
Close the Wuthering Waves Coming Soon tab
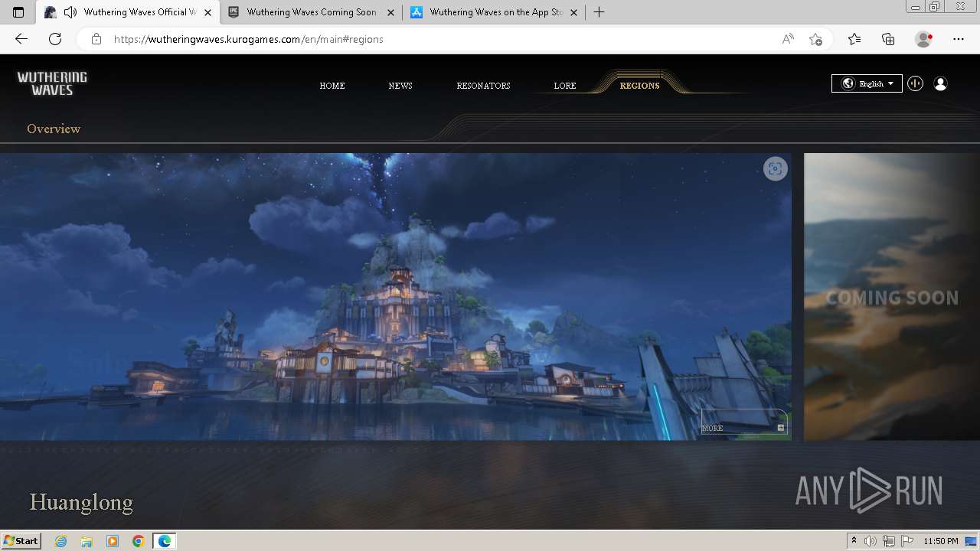pos(390,12)
